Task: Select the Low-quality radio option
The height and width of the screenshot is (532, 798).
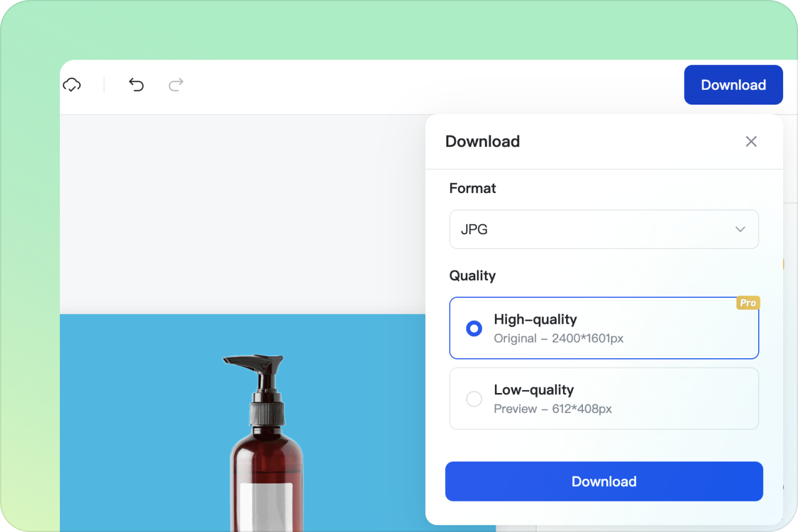Action: click(x=474, y=399)
